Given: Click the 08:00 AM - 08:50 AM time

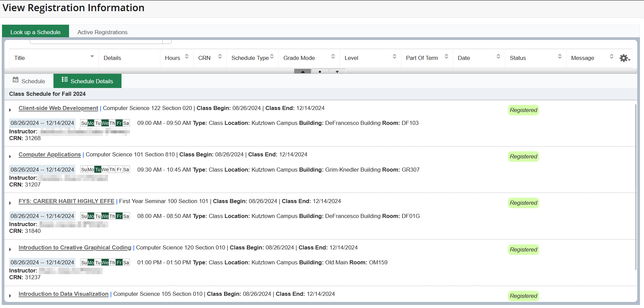Looking at the screenshot, I should tap(164, 216).
